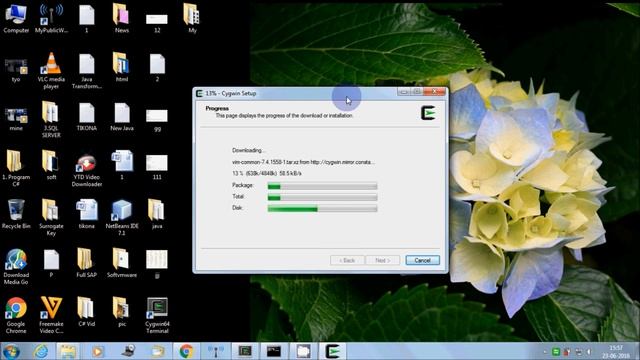Viewport: 640px width, 360px height.
Task: Select the Java Transform... file
Action: tap(87, 71)
